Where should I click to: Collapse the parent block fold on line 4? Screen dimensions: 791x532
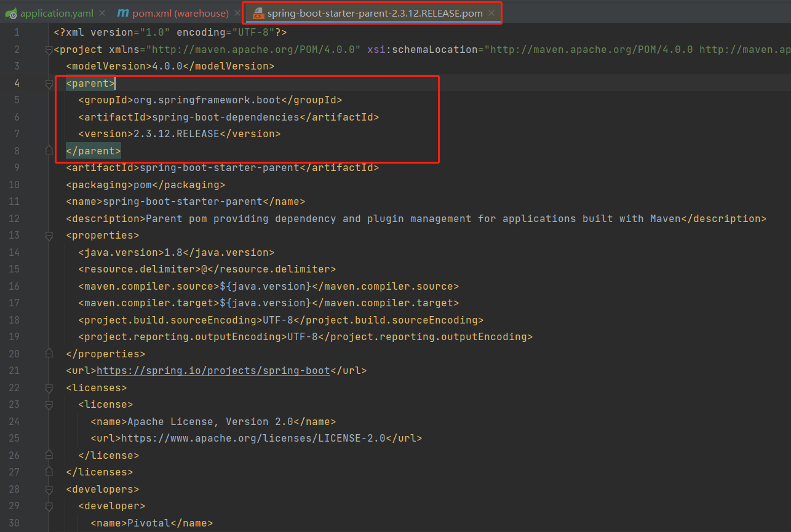pyautogui.click(x=49, y=84)
